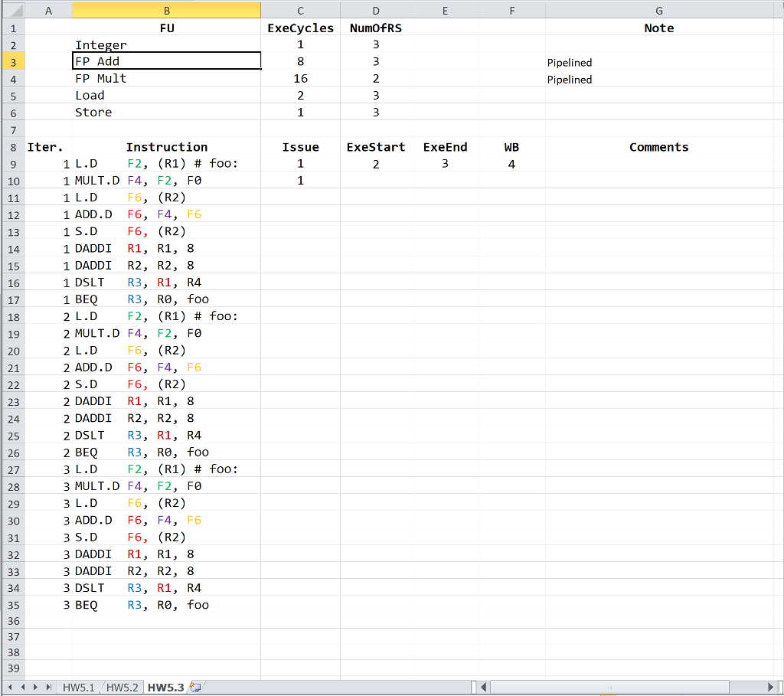Switch to the HW5.2 sheet tab
This screenshot has width=784, height=696.
(122, 688)
